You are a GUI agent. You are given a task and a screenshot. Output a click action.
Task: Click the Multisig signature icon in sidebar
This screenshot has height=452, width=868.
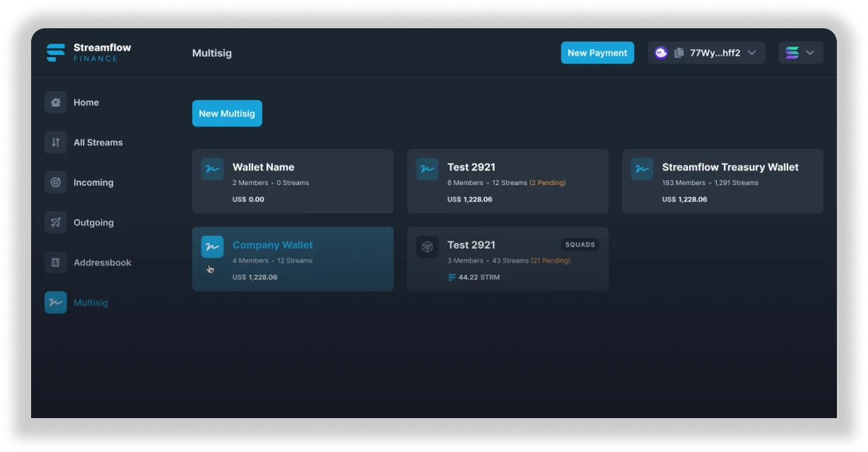point(56,302)
